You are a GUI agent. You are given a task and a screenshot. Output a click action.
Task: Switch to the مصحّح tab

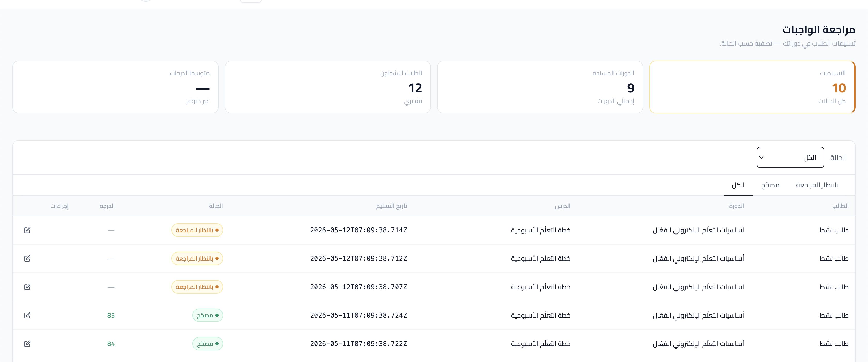pos(770,185)
